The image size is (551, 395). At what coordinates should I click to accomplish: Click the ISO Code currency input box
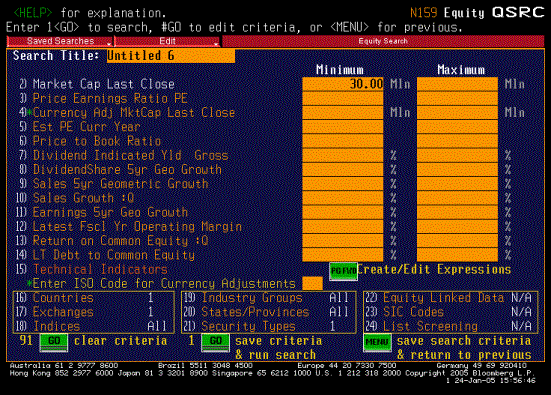(x=312, y=284)
